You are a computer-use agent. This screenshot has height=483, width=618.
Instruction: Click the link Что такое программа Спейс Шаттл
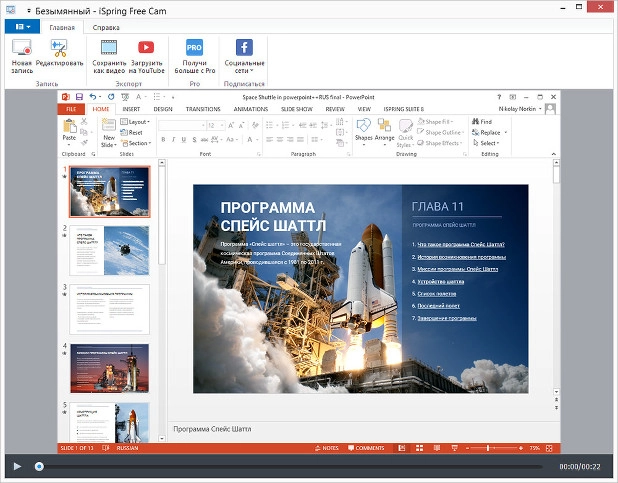pyautogui.click(x=460, y=244)
